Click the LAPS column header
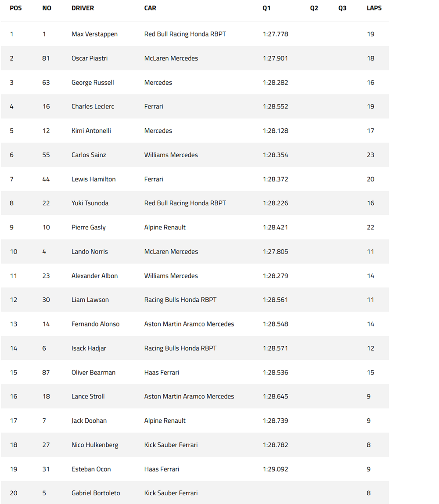This screenshot has width=439, height=504. click(x=374, y=8)
